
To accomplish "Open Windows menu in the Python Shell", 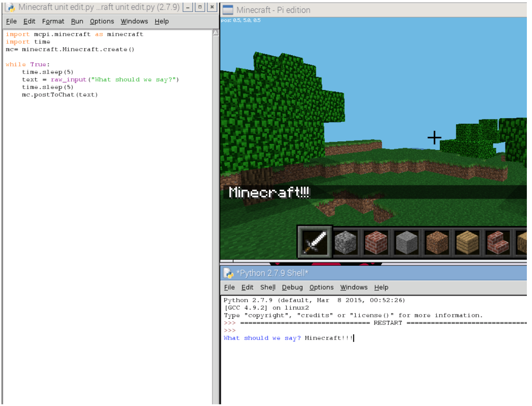I will 354,287.
